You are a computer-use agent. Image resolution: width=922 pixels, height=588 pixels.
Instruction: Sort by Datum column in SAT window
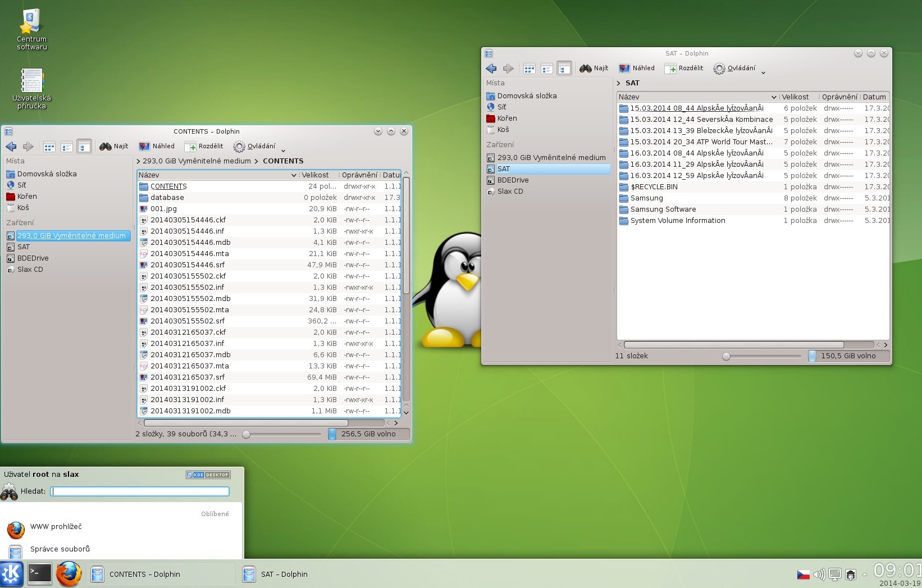pos(874,97)
